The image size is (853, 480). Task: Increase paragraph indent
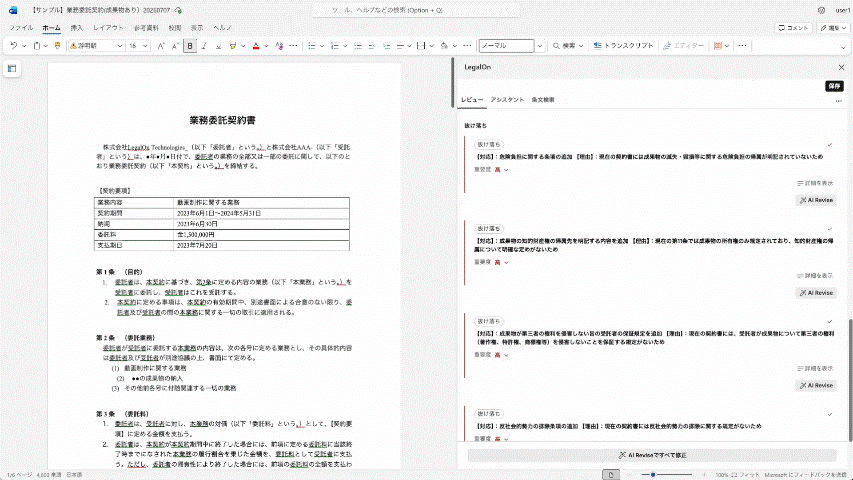[x=386, y=46]
